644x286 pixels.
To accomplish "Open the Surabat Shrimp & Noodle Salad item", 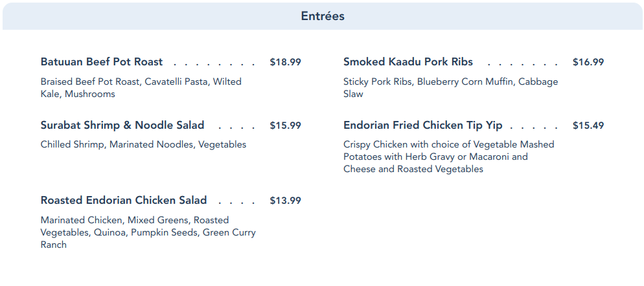I will click(122, 126).
